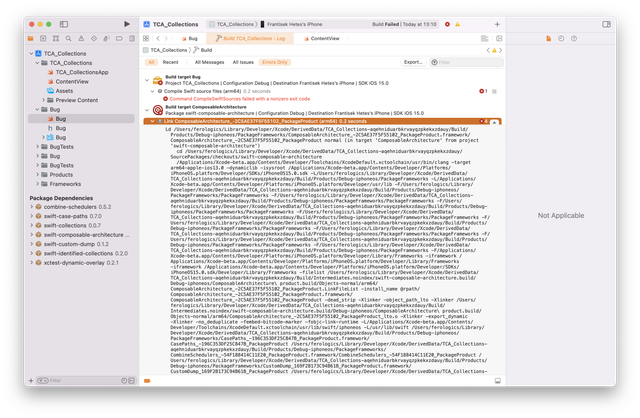This screenshot has height=418, width=640.
Task: Show the Quick Help inspector icon
Action: click(574, 38)
